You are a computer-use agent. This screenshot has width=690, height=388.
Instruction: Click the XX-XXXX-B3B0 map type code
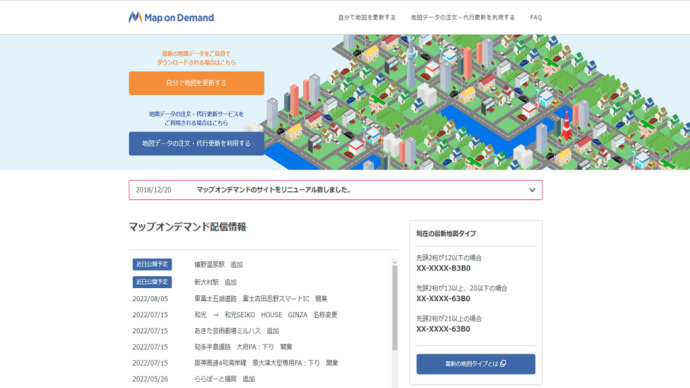[443, 268]
